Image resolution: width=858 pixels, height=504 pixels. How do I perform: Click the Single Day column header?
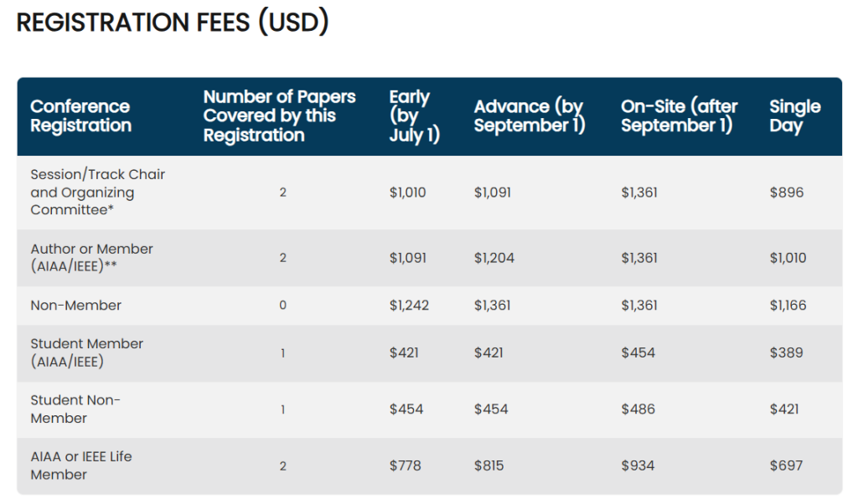tap(794, 116)
